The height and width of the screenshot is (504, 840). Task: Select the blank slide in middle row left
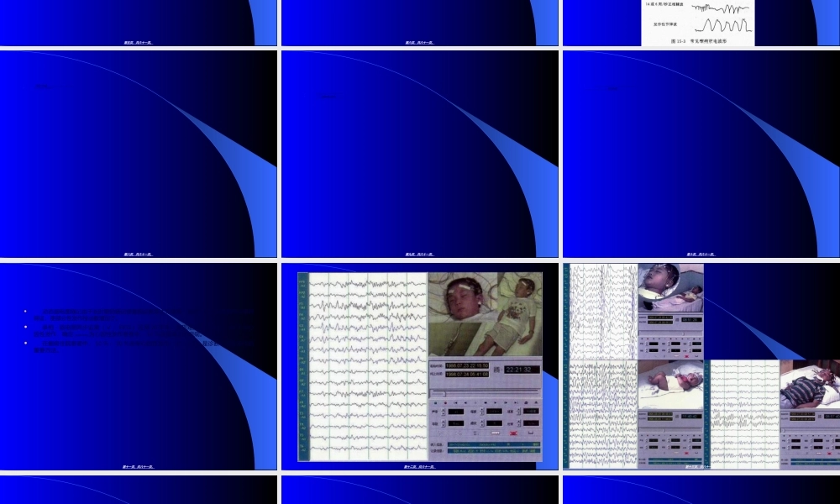[x=138, y=154]
